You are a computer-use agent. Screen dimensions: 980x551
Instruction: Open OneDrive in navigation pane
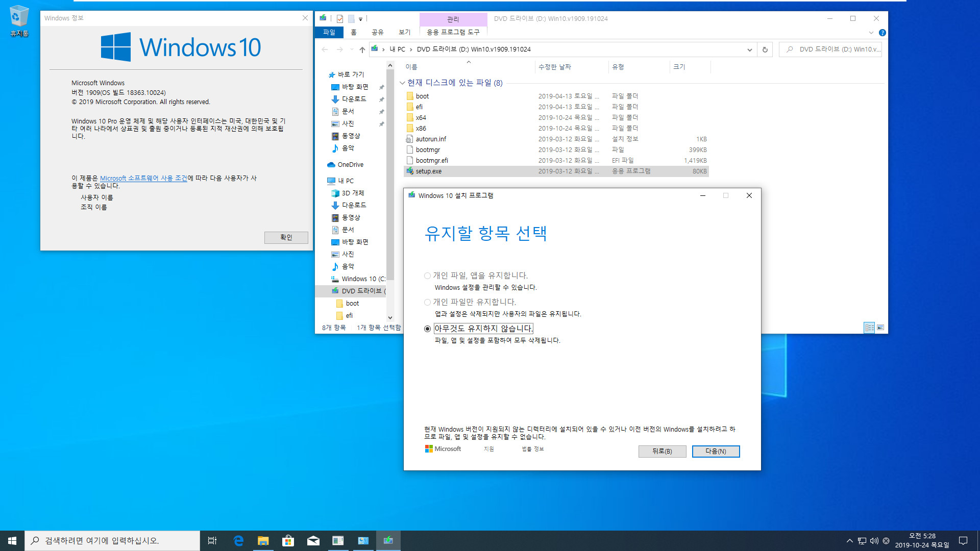click(x=351, y=164)
